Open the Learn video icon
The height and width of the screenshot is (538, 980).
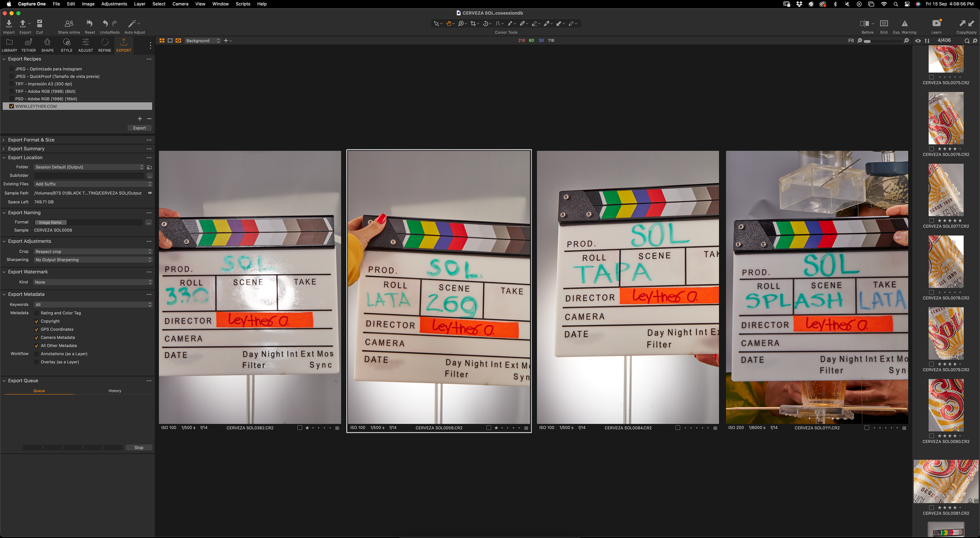point(936,23)
